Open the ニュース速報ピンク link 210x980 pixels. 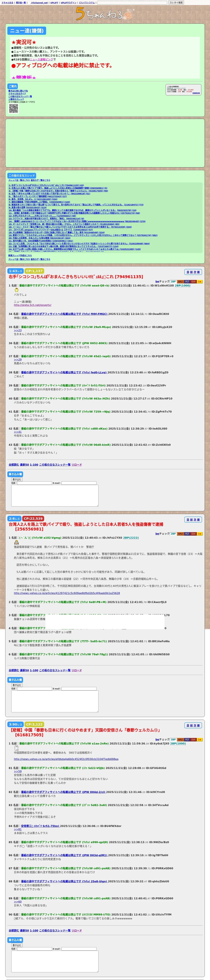point(42,59)
